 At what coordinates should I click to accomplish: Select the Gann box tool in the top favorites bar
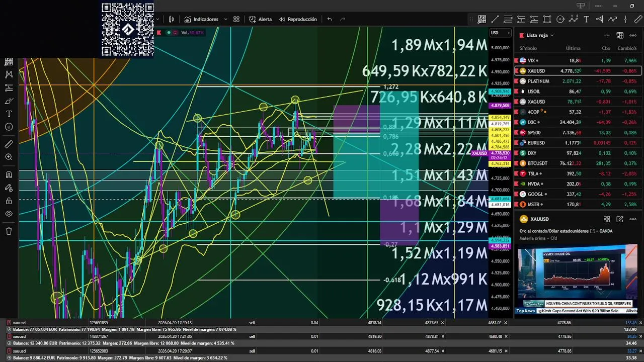click(x=482, y=19)
